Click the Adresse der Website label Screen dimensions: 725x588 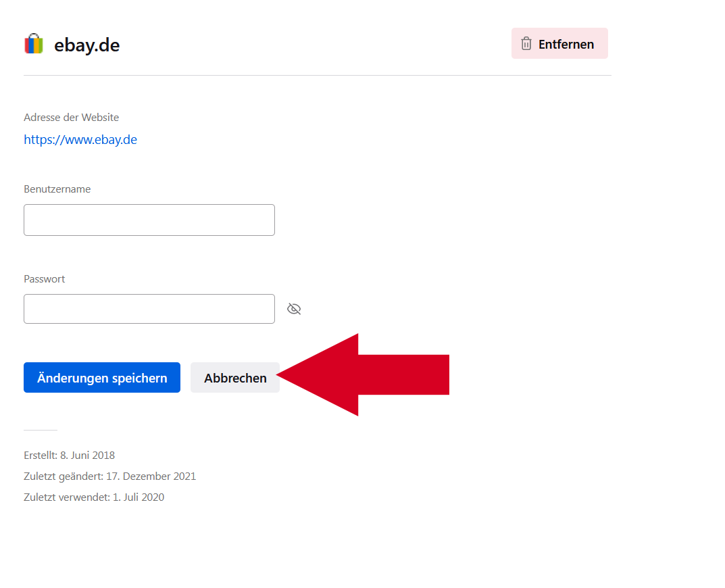point(72,118)
